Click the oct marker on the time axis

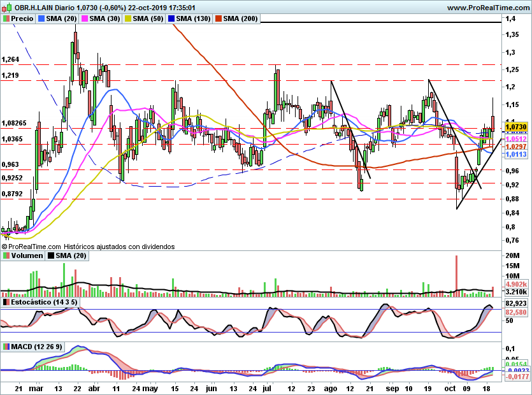coord(450,389)
